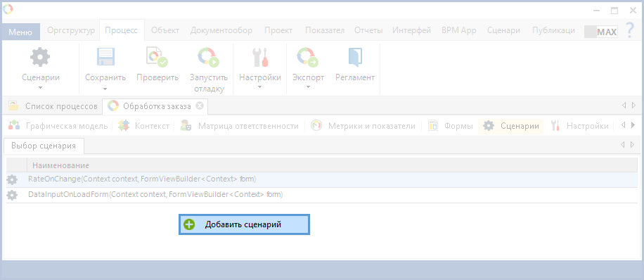This screenshot has width=644, height=280.
Task: Open the Настройки process section tab
Action: [579, 126]
